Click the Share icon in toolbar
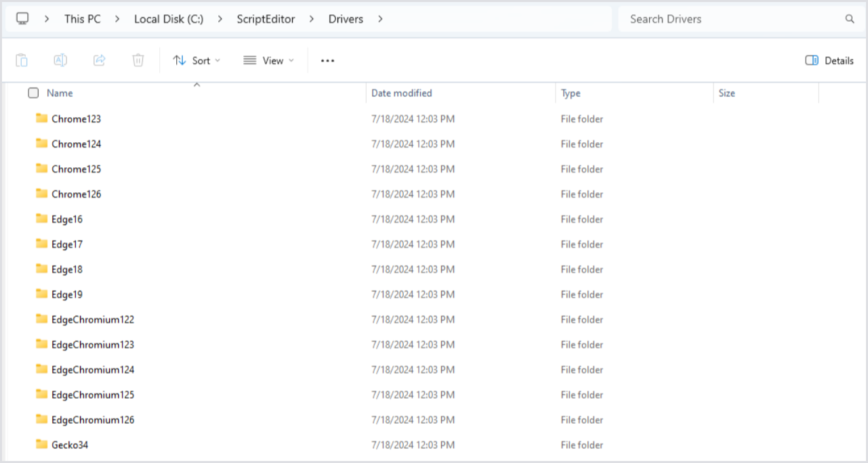 [x=99, y=60]
